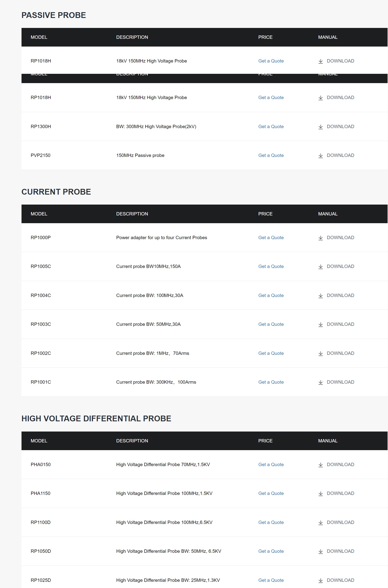388x588 pixels.
Task: Select the RP1000P power adapter row
Action: tap(204, 238)
